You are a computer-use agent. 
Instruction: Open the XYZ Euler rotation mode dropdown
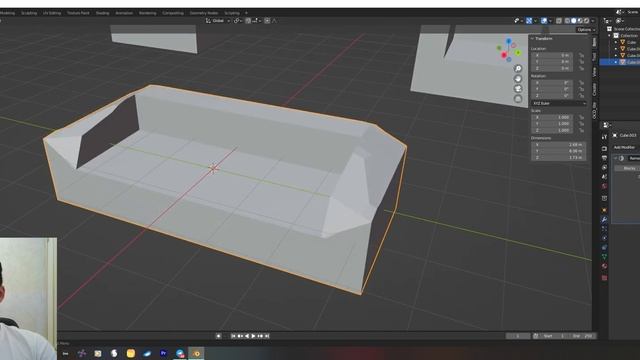[x=559, y=103]
